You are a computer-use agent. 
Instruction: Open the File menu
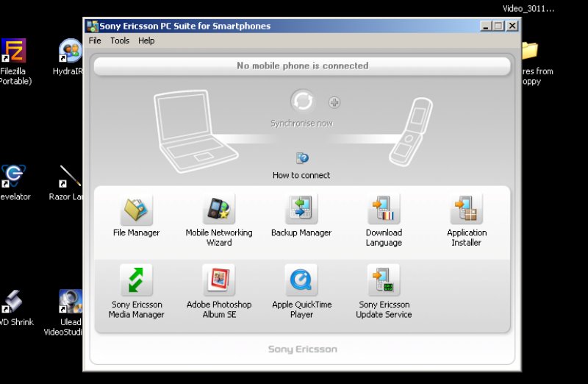(95, 40)
